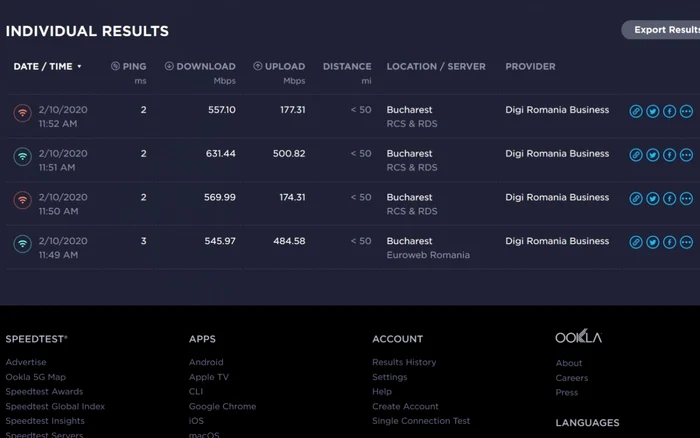700x438 pixels.
Task: Open more options for 11:50 AM result
Action: (x=686, y=198)
